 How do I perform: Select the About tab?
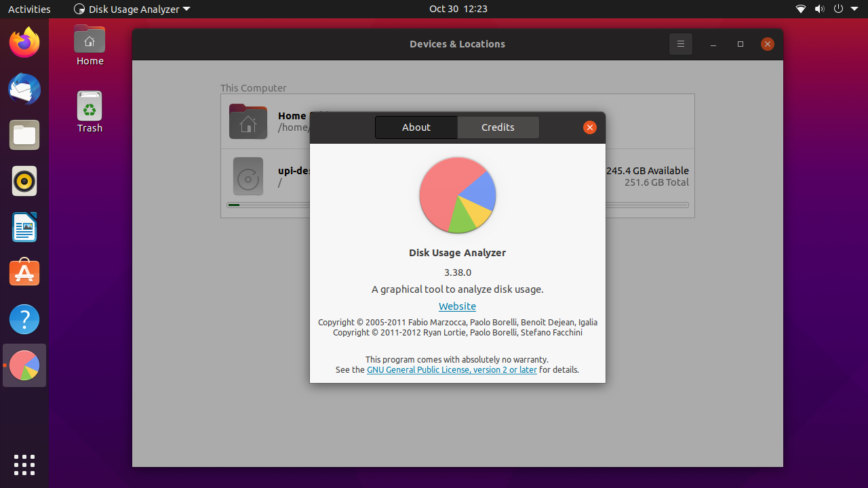tap(416, 127)
